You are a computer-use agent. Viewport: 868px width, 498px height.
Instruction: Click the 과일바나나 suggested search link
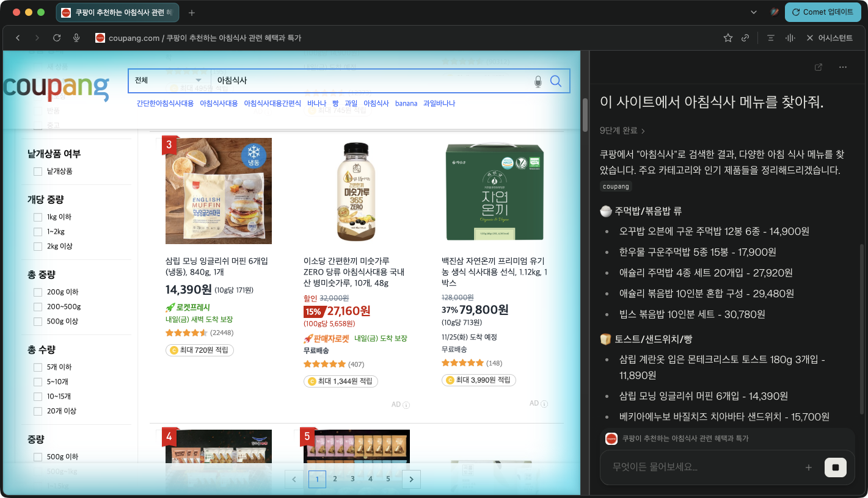(439, 104)
